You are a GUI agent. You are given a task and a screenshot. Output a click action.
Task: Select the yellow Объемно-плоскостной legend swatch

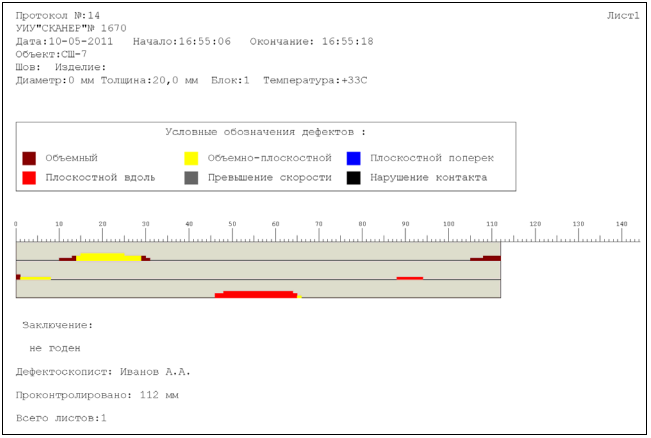(x=190, y=158)
